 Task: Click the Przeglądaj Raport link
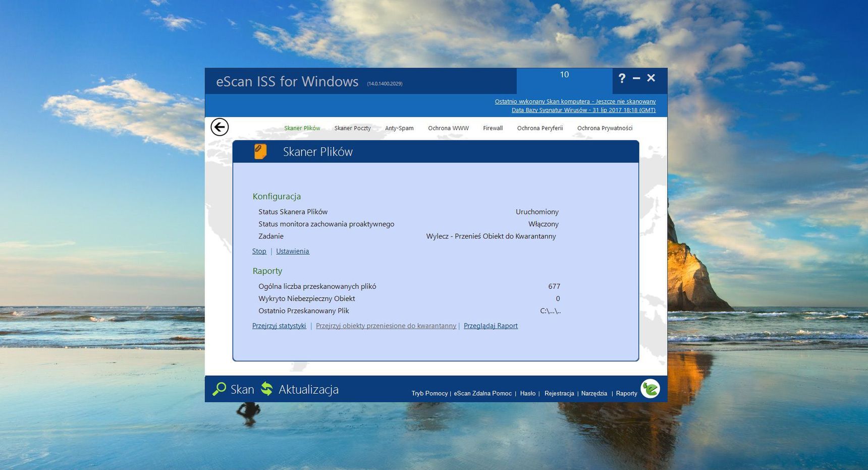491,326
